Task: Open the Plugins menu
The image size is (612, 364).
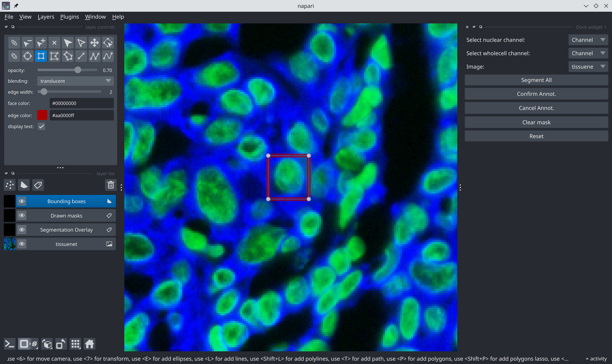Action: [x=69, y=17]
